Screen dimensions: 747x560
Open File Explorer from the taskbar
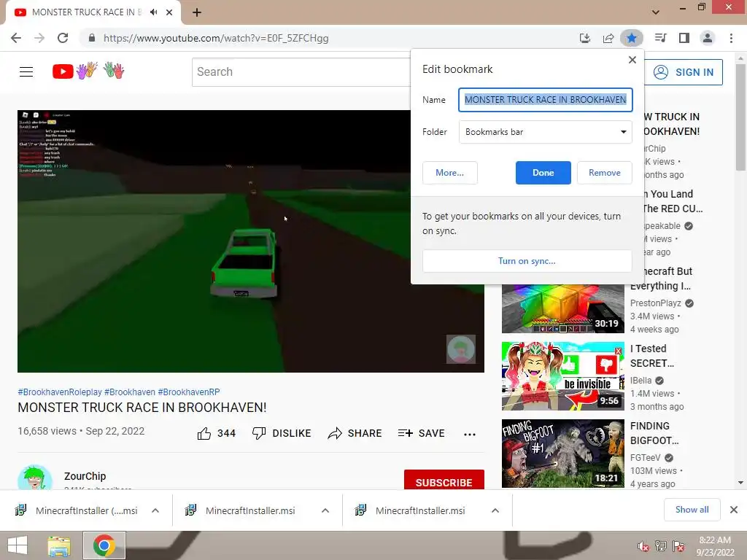tap(59, 545)
